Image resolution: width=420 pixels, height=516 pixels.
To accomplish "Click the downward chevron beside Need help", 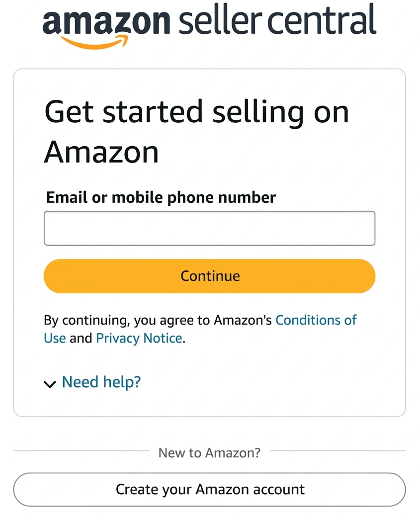I will (49, 384).
